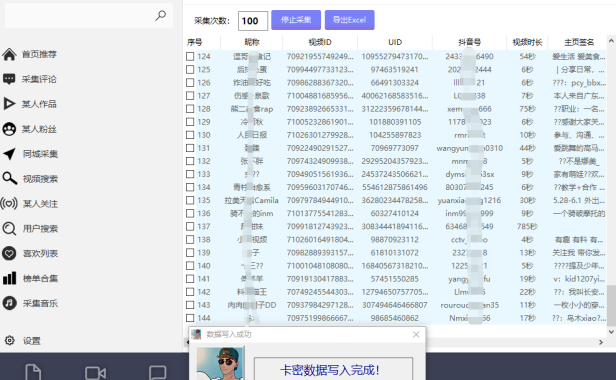Viewport: 616px width, 380px height.
Task: Click the video camera icon in the bottom bar
Action: tap(95, 373)
